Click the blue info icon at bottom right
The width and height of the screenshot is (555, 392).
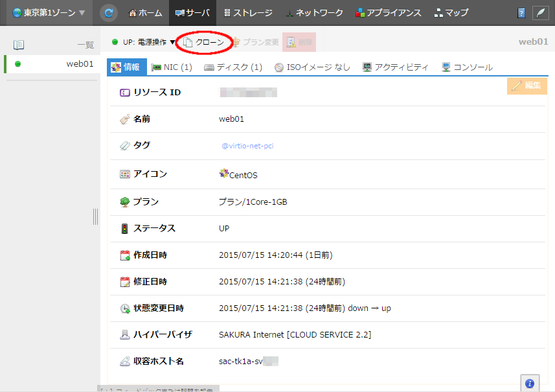(x=529, y=383)
